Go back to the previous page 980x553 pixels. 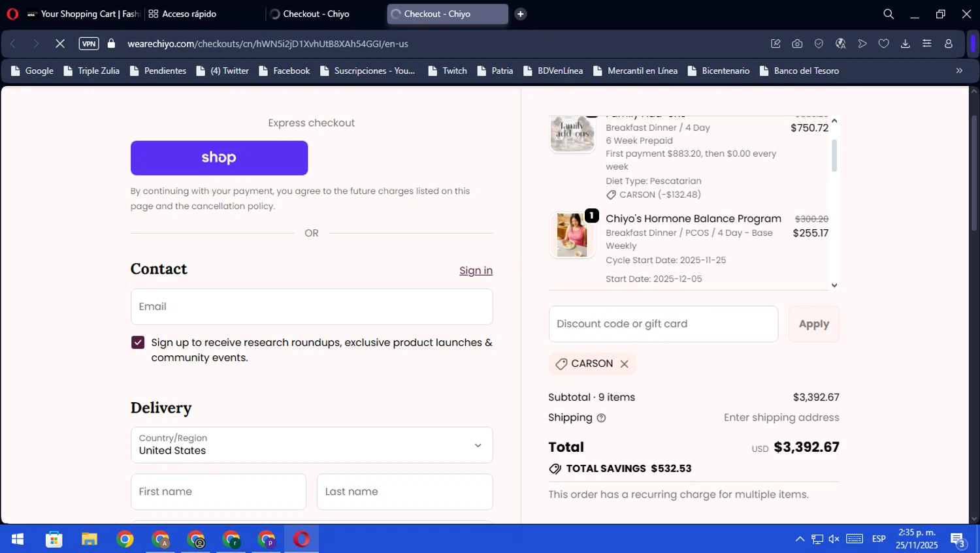[13, 44]
